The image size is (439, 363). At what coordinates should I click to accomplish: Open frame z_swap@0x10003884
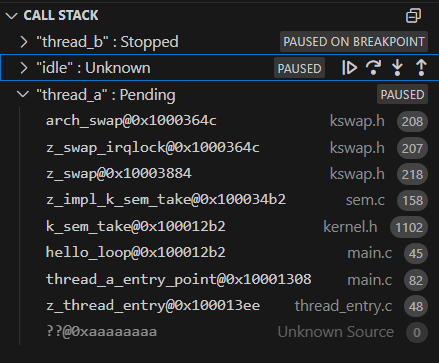coord(219,174)
